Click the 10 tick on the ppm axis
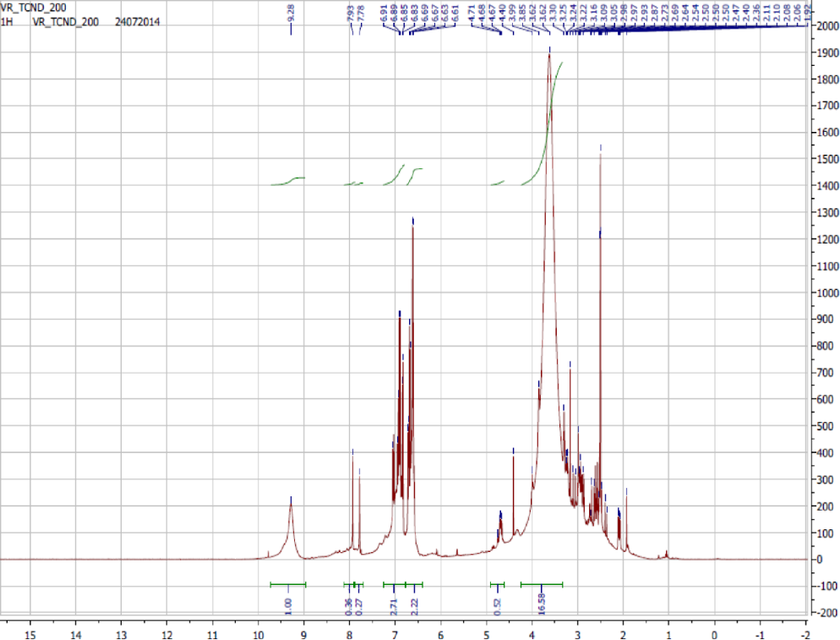 pos(258,631)
